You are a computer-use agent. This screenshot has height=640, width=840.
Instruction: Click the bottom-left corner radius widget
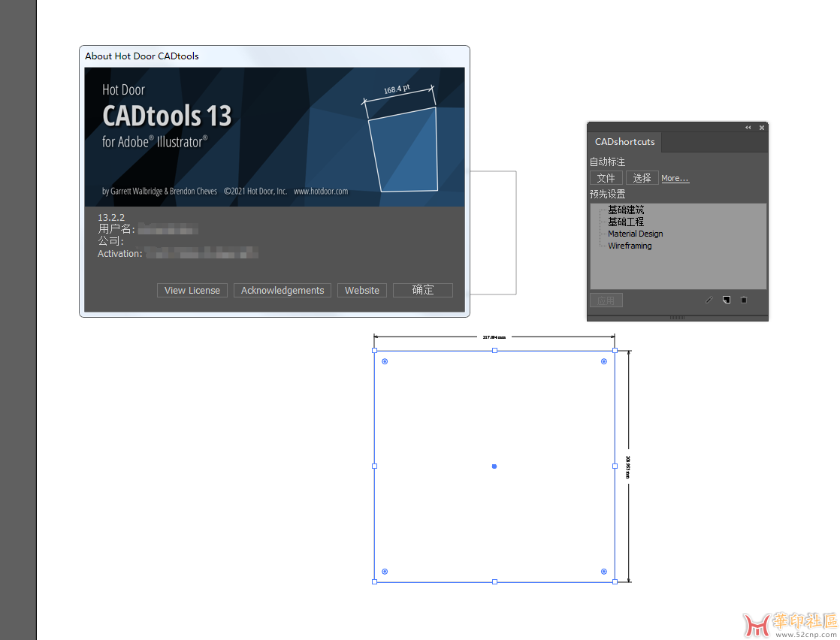(x=385, y=572)
